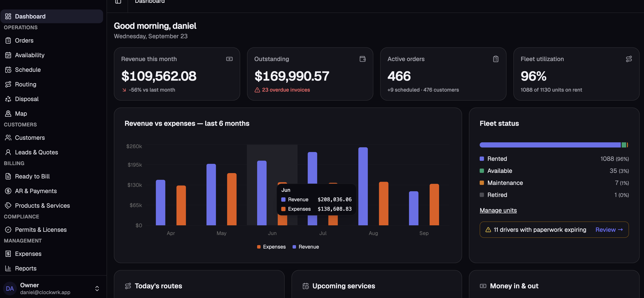
Task: Click the Routing path icon in sidebar
Action: click(8, 84)
